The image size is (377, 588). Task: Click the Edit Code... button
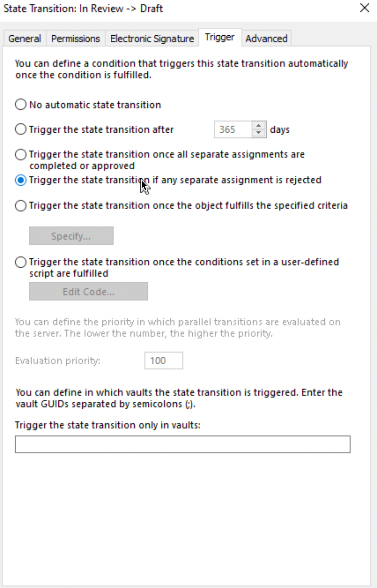(x=89, y=291)
